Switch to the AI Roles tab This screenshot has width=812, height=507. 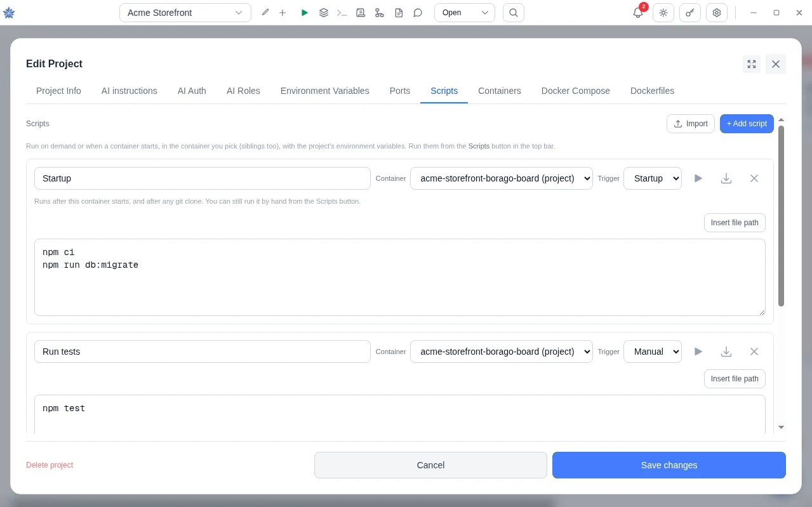(243, 91)
